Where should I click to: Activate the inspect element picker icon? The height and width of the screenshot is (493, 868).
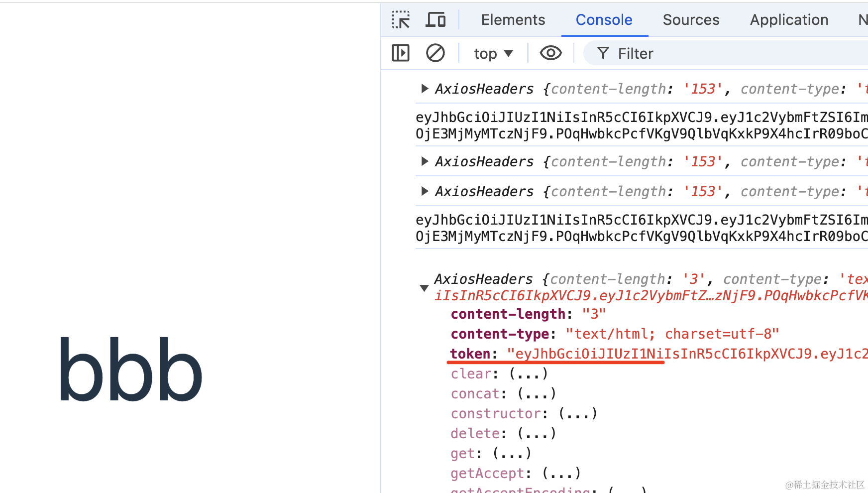(x=401, y=20)
